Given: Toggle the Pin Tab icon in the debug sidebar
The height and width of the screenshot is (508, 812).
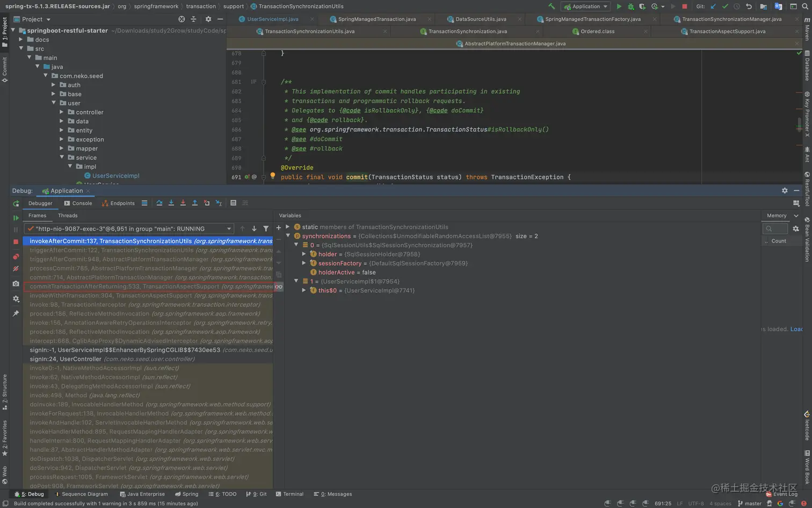Looking at the screenshot, I should [x=16, y=313].
